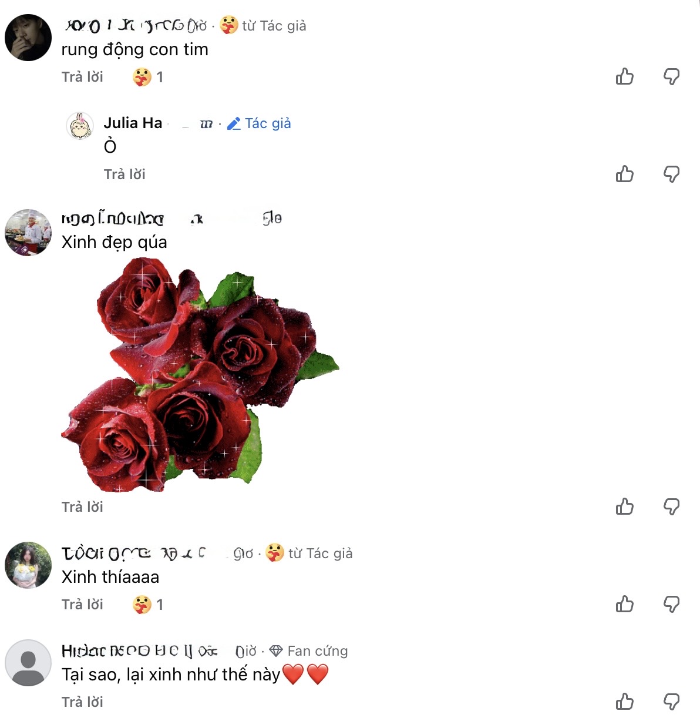Like the 'Xinh thíaaaa' comment
The width and height of the screenshot is (700, 728).
[x=625, y=604]
